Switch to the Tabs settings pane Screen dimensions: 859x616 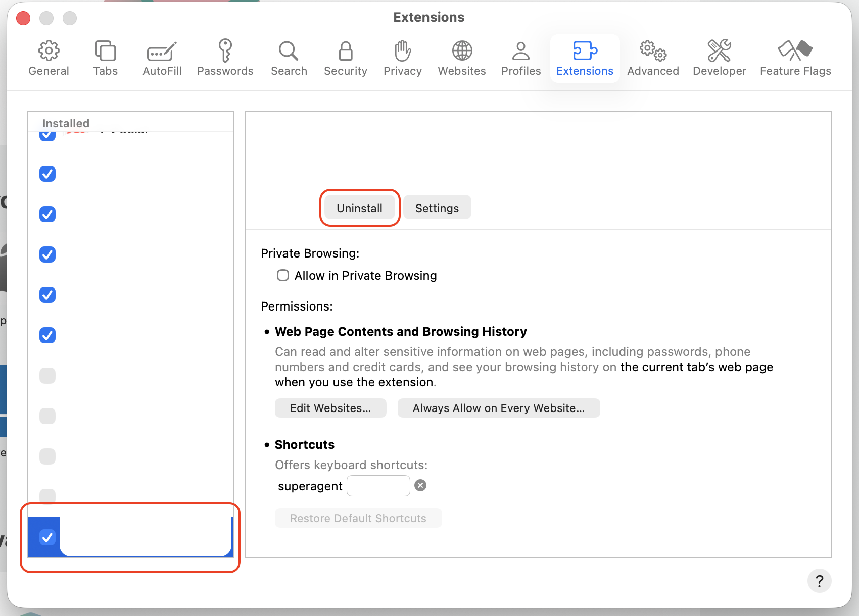[105, 58]
